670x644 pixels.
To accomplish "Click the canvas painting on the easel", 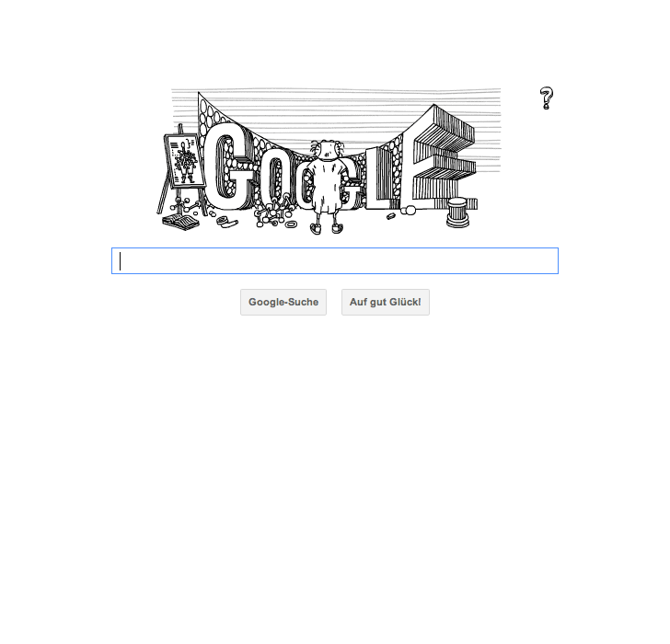I will click(x=184, y=161).
